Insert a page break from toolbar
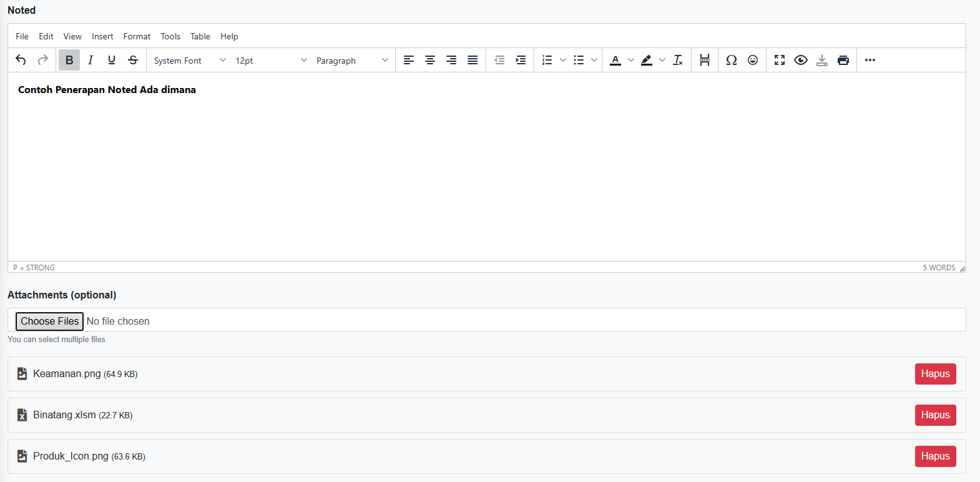The image size is (980, 482). click(705, 60)
